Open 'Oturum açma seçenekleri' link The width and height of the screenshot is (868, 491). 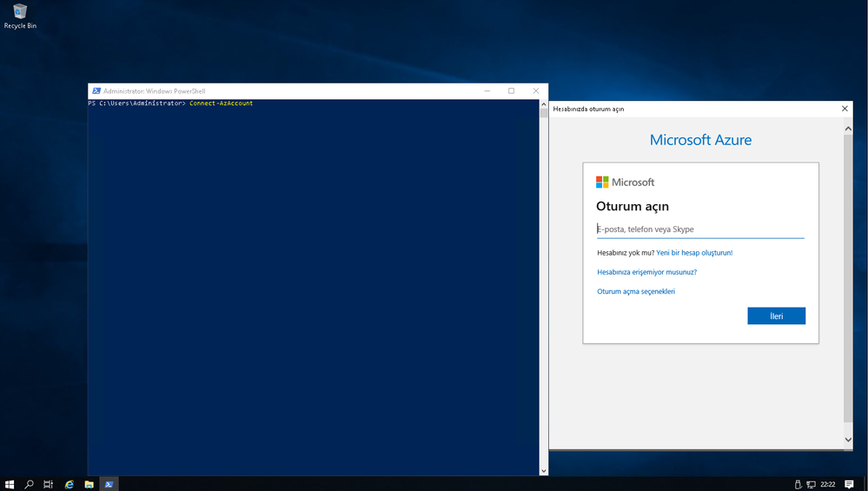pyautogui.click(x=635, y=292)
